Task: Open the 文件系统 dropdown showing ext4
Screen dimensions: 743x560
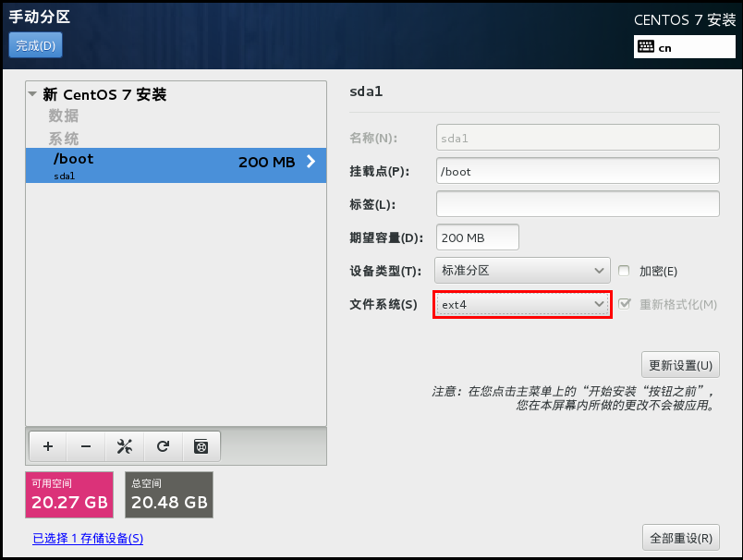Action: click(522, 305)
